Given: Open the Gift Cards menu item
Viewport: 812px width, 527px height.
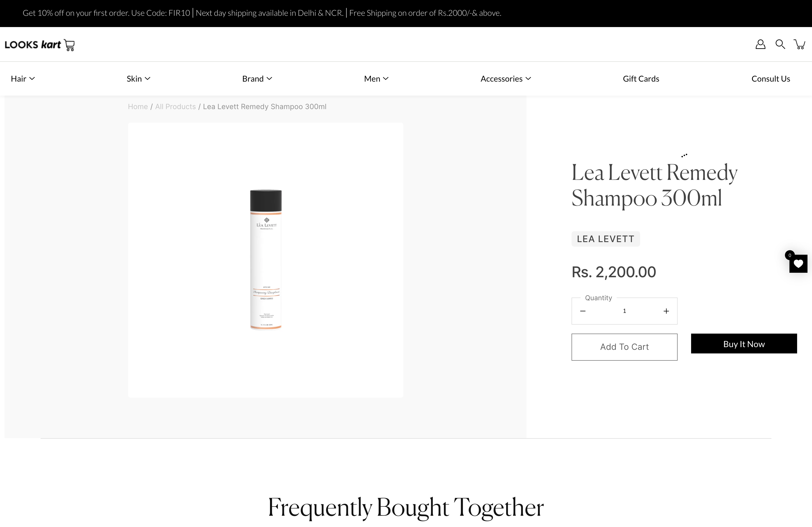Looking at the screenshot, I should tap(641, 79).
